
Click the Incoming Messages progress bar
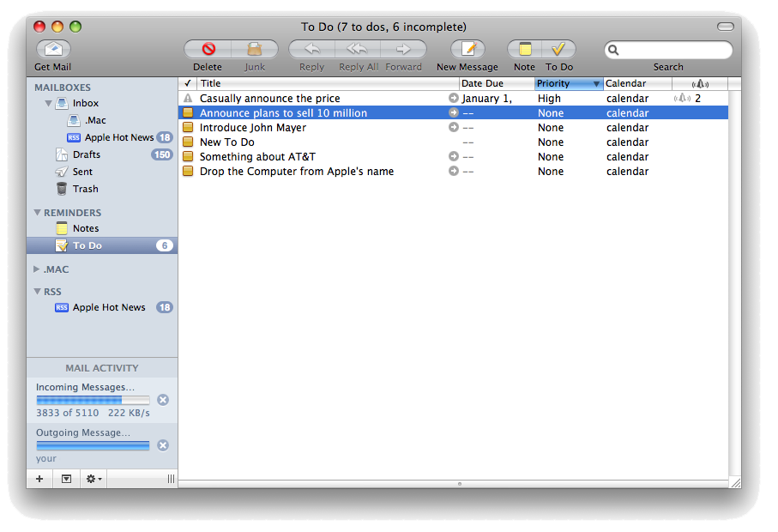pos(93,400)
